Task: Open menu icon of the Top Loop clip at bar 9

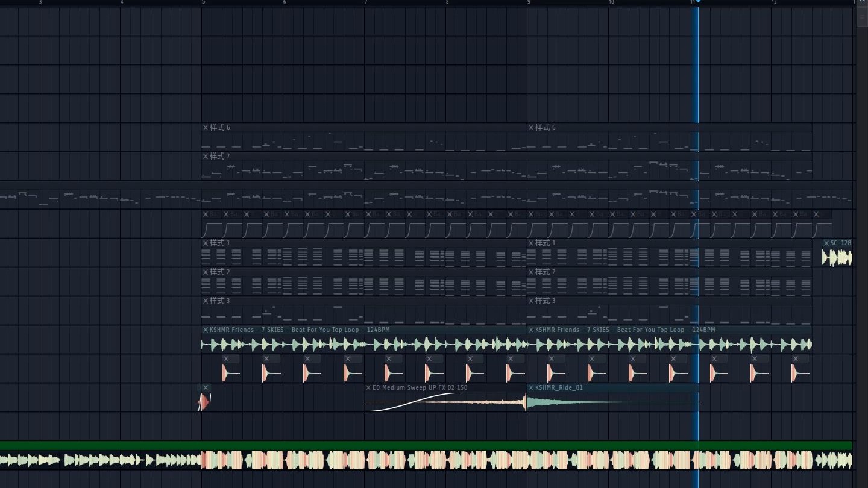Action: tap(531, 330)
